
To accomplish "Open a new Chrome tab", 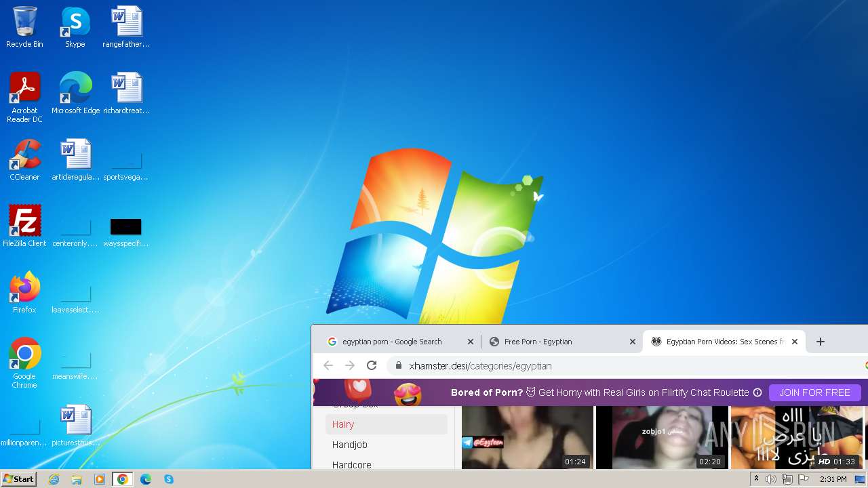I will [821, 342].
